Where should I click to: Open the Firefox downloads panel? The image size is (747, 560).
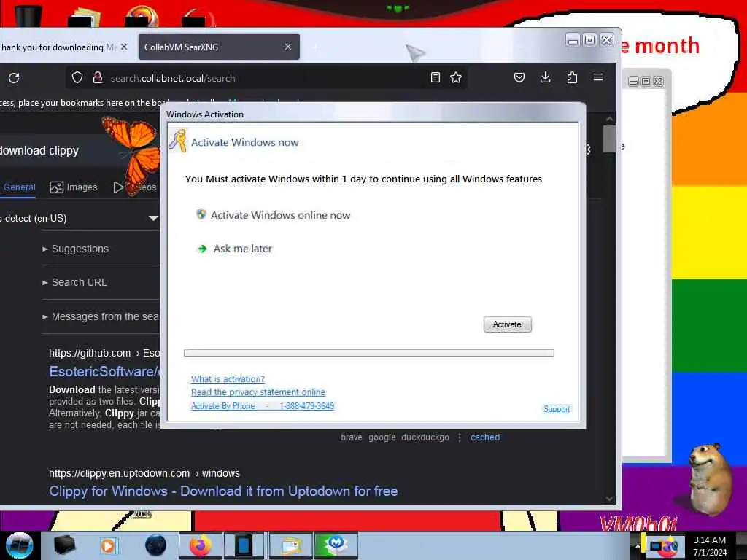pyautogui.click(x=546, y=77)
